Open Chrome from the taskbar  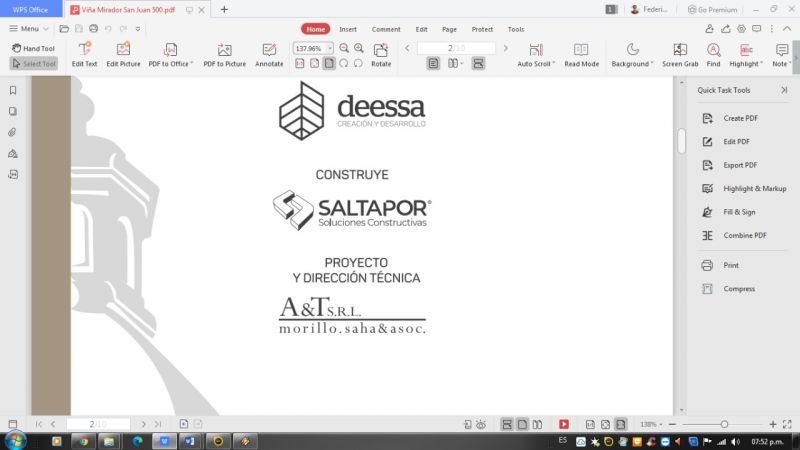pyautogui.click(x=83, y=441)
